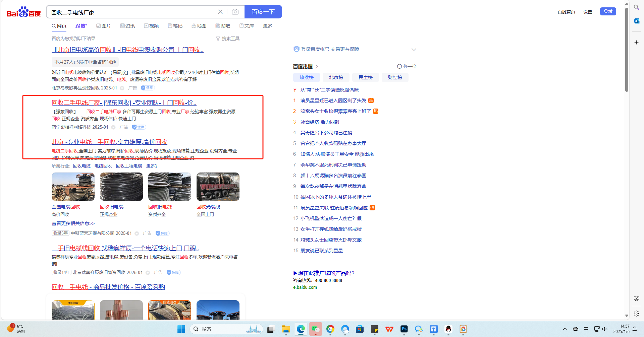The image size is (644, 337).
Task: Clear the search box with X icon
Action: pos(220,12)
